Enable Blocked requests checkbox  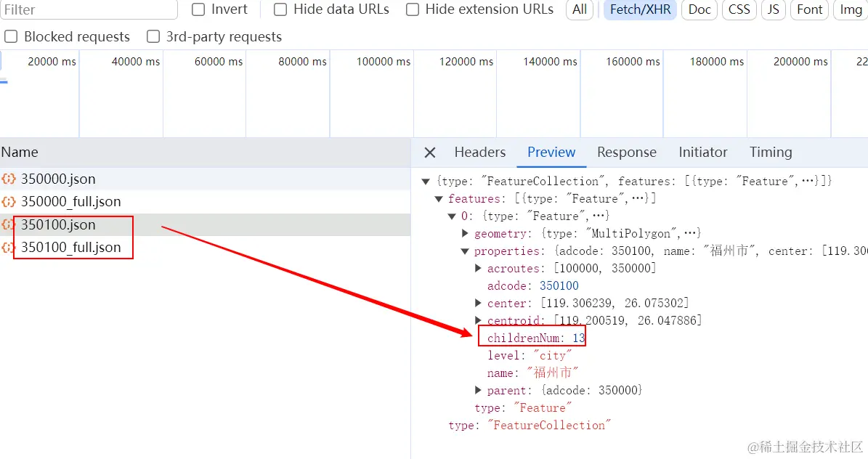pyautogui.click(x=11, y=37)
